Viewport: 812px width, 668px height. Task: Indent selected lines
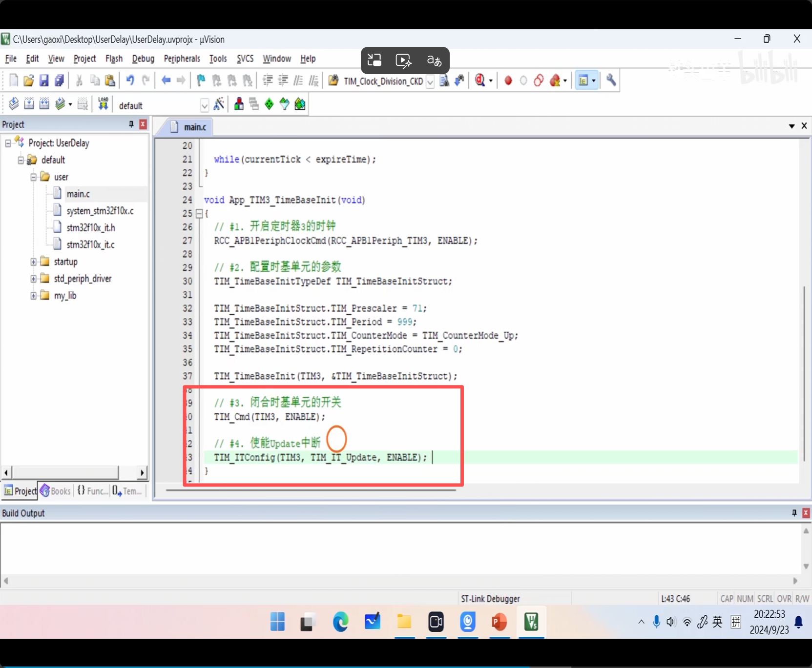click(268, 81)
